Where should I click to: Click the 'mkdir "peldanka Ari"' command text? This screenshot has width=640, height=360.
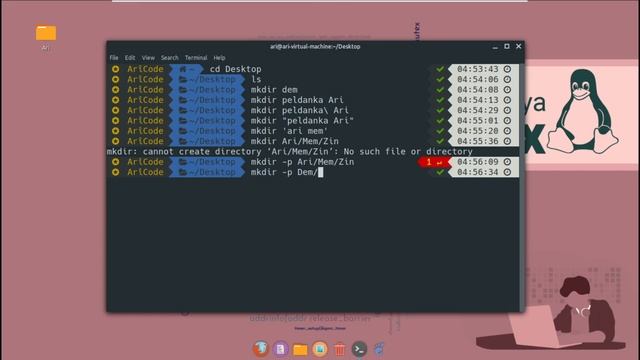(302, 120)
